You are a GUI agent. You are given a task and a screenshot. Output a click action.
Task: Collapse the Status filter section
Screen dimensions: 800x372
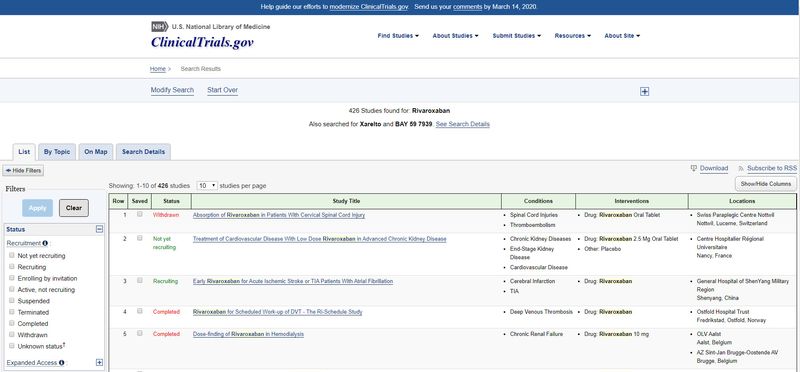[x=99, y=230]
